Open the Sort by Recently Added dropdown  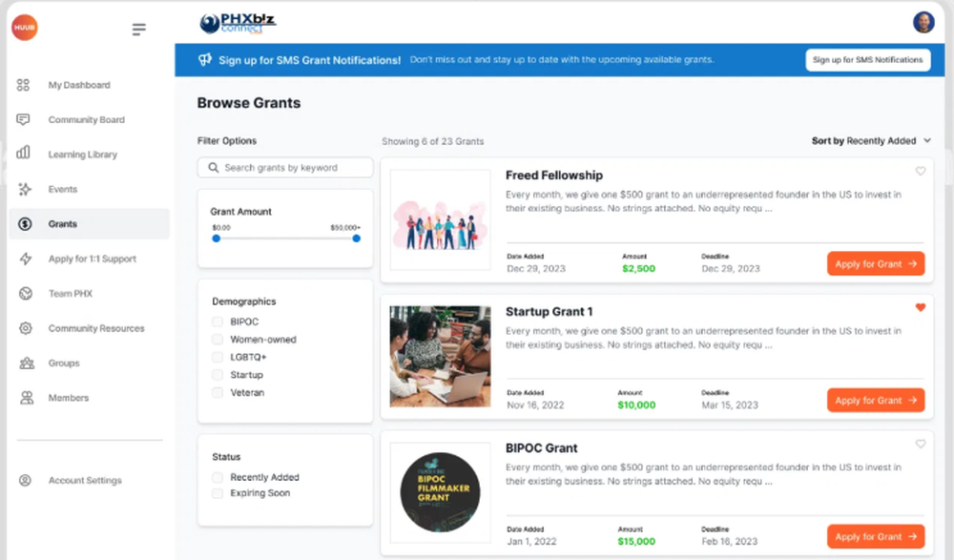click(871, 140)
